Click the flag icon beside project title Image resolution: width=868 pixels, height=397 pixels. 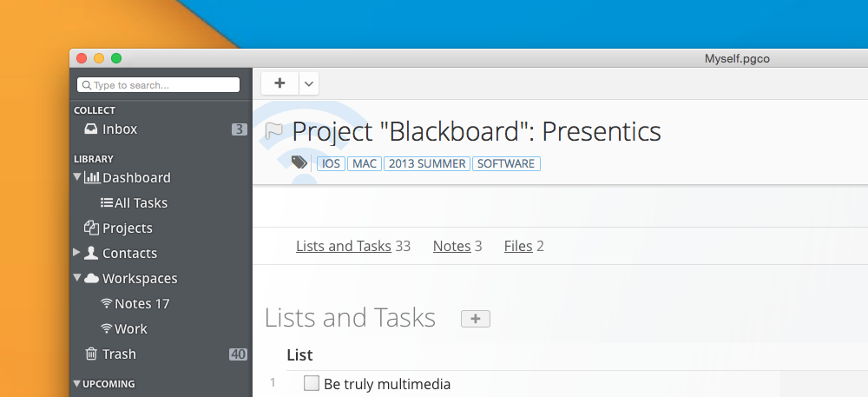pos(274,130)
